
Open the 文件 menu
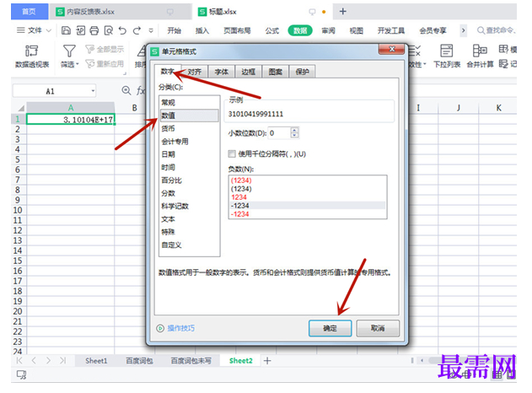(x=34, y=30)
